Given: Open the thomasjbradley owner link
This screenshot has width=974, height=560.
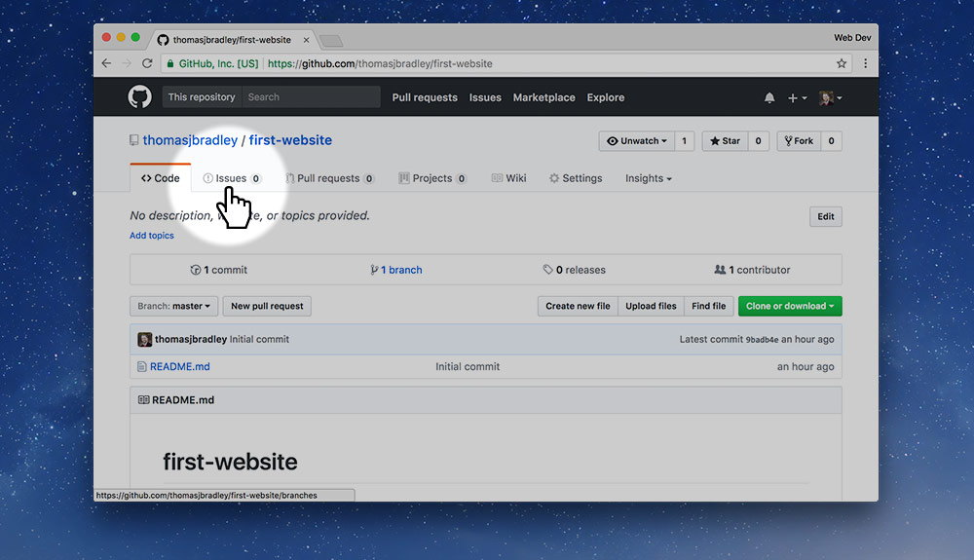Looking at the screenshot, I should pyautogui.click(x=190, y=140).
